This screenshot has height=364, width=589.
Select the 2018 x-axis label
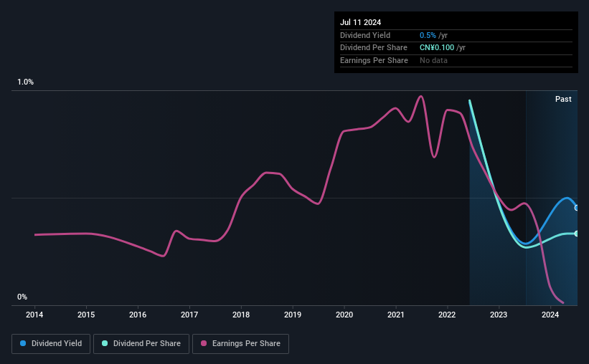pyautogui.click(x=241, y=315)
